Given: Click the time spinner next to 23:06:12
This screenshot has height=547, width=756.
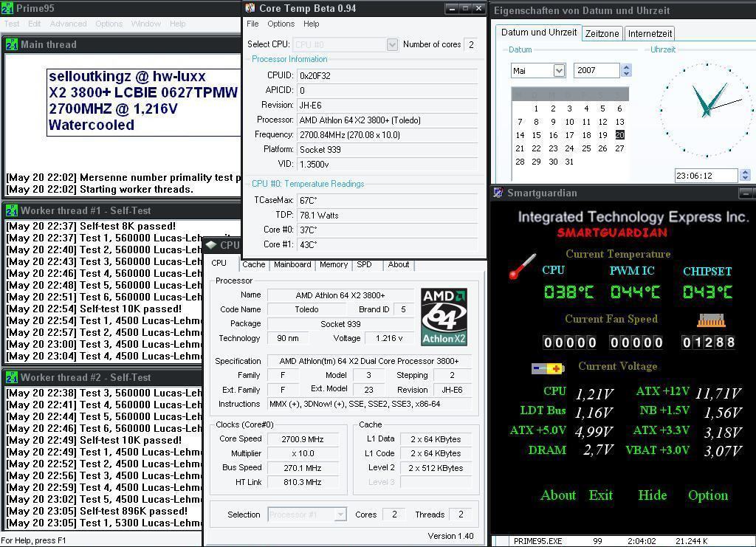Looking at the screenshot, I should point(746,175).
